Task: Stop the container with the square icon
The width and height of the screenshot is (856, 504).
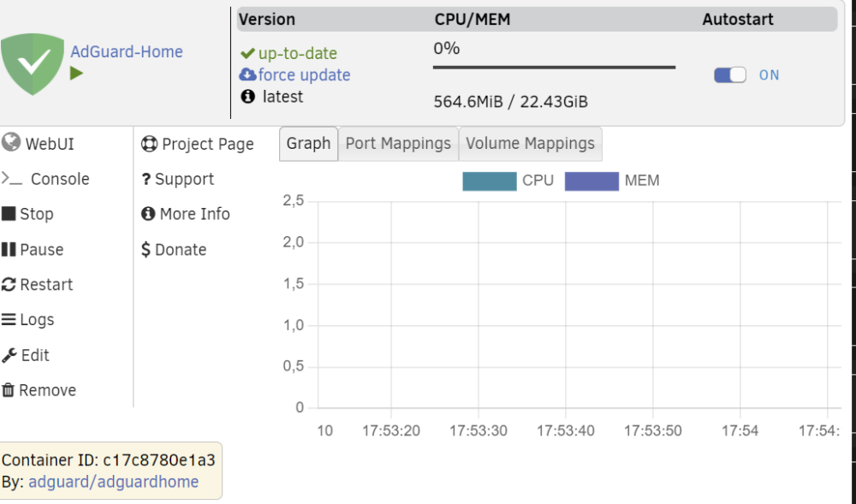Action: coord(9,213)
